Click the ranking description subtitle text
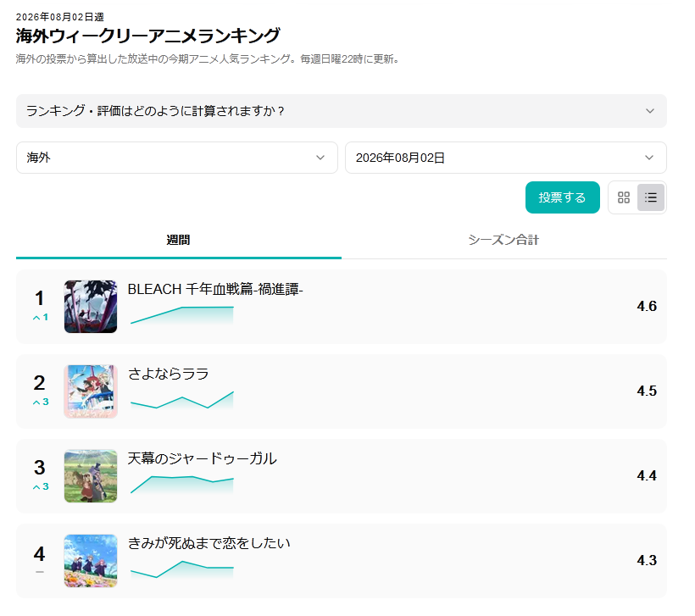Viewport: 695px width, 616px height. coord(208,59)
